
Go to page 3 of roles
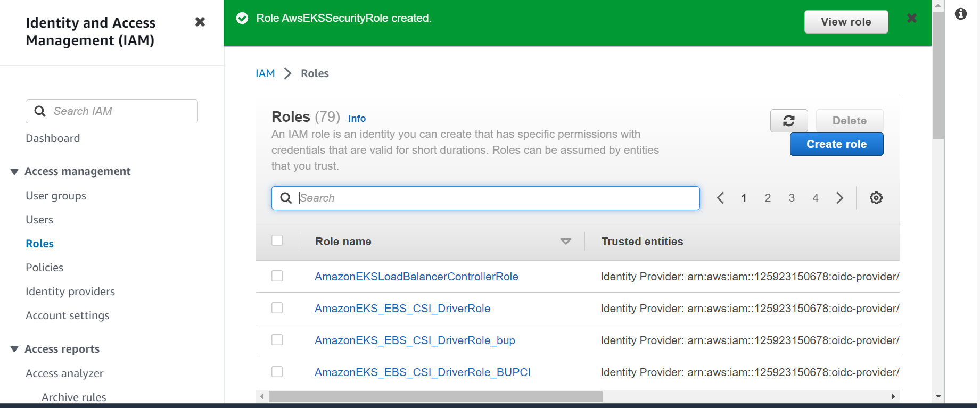tap(792, 198)
